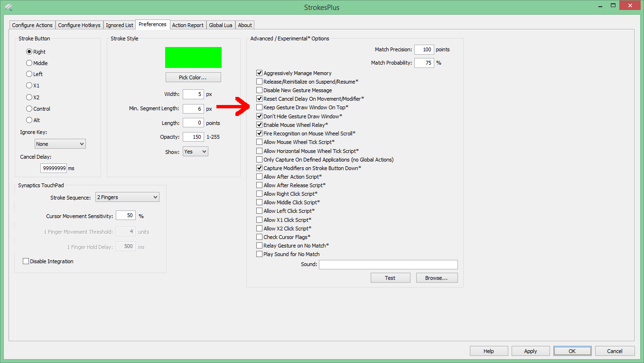
Task: Go to the Ignored List tab
Action: (120, 25)
